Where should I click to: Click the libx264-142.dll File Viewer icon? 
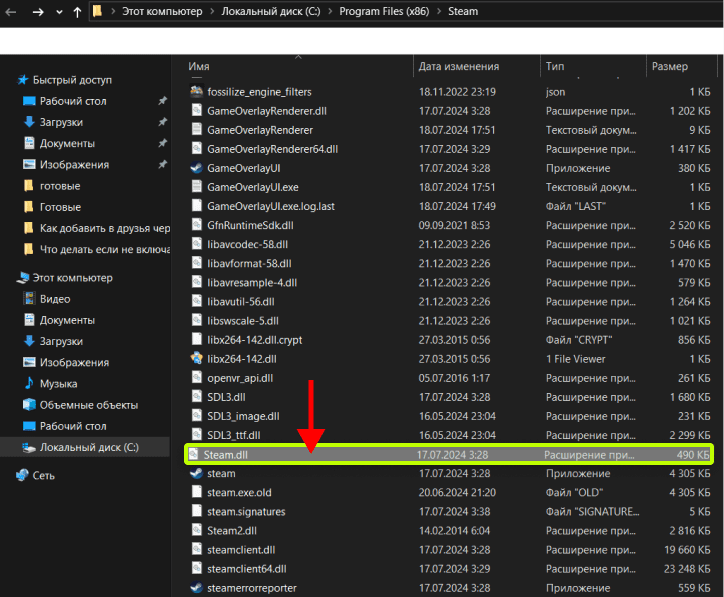tap(196, 359)
